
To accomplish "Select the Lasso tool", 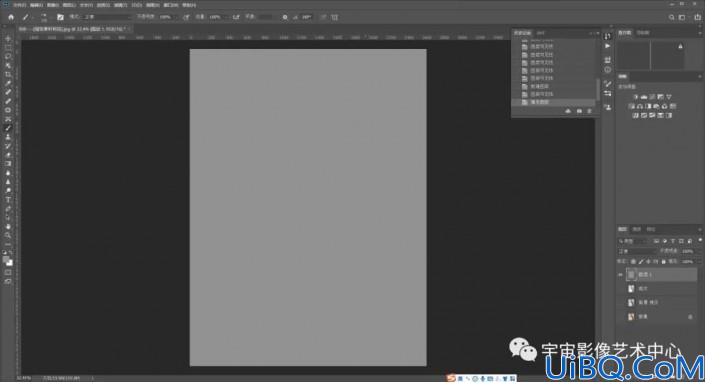I will 8,57.
